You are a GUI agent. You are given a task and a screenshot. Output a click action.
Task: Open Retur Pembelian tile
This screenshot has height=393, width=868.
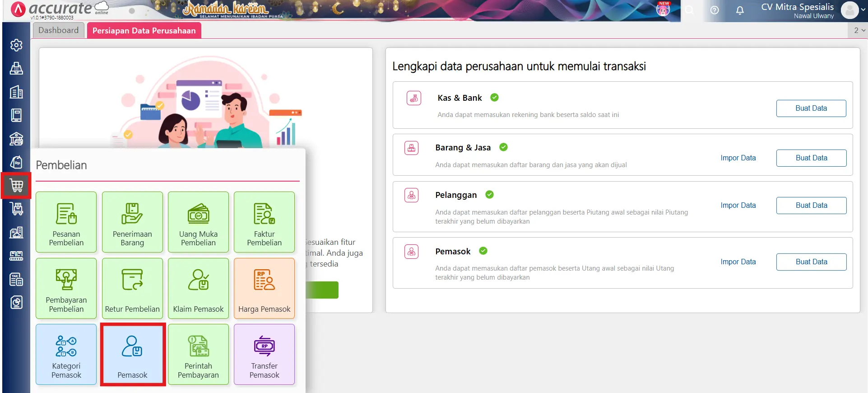[132, 288]
